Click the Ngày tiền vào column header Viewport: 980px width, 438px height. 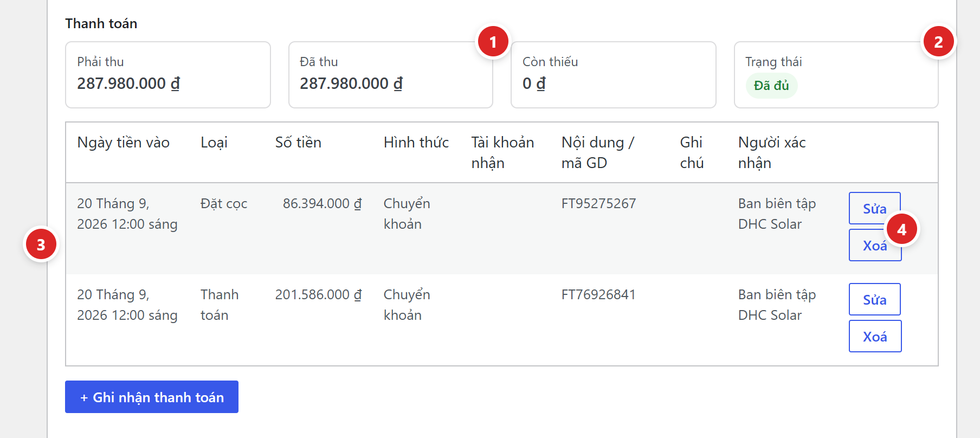pos(124,142)
